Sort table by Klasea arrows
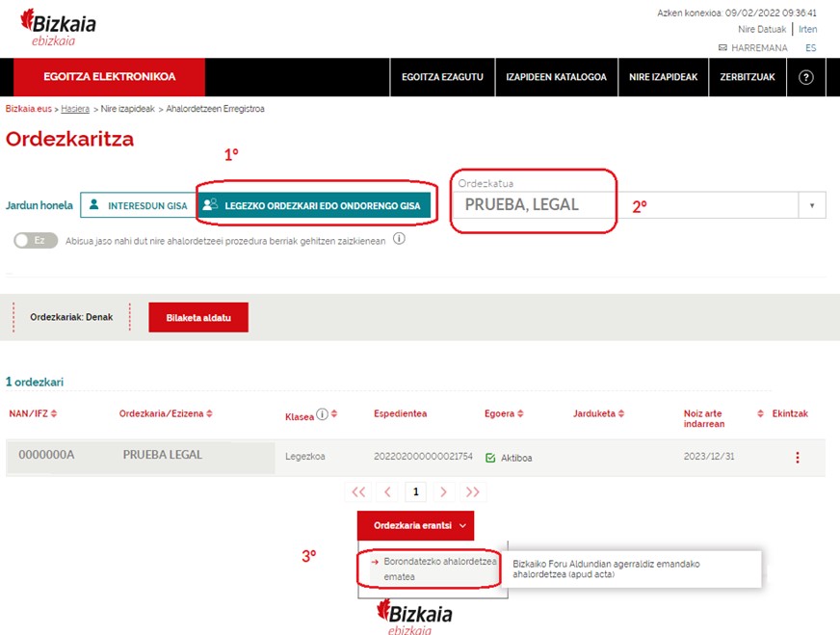 point(334,413)
